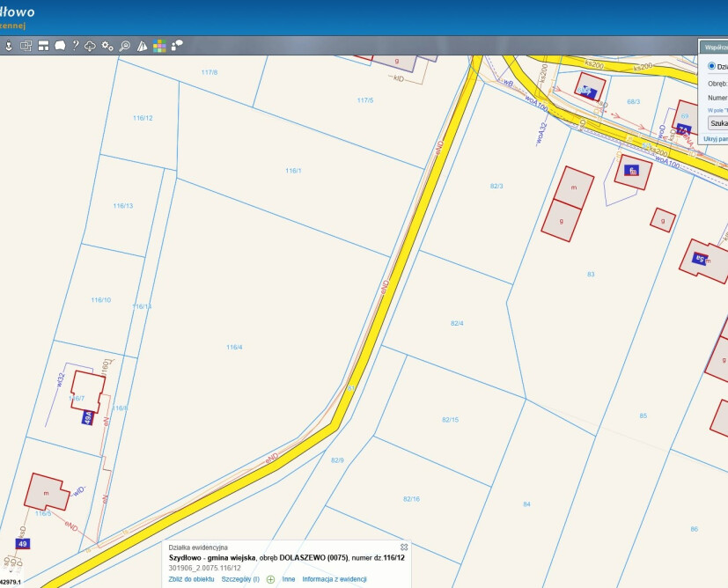
Task: Click the Ukryj panel link
Action: 715,138
